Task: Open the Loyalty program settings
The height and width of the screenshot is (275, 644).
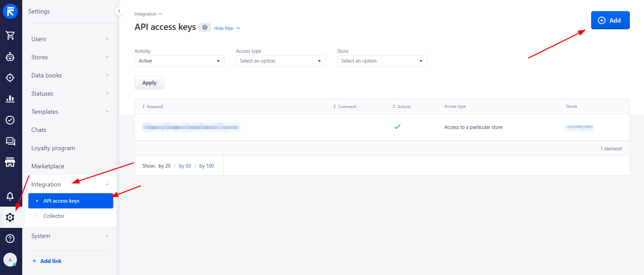Action: 53,148
